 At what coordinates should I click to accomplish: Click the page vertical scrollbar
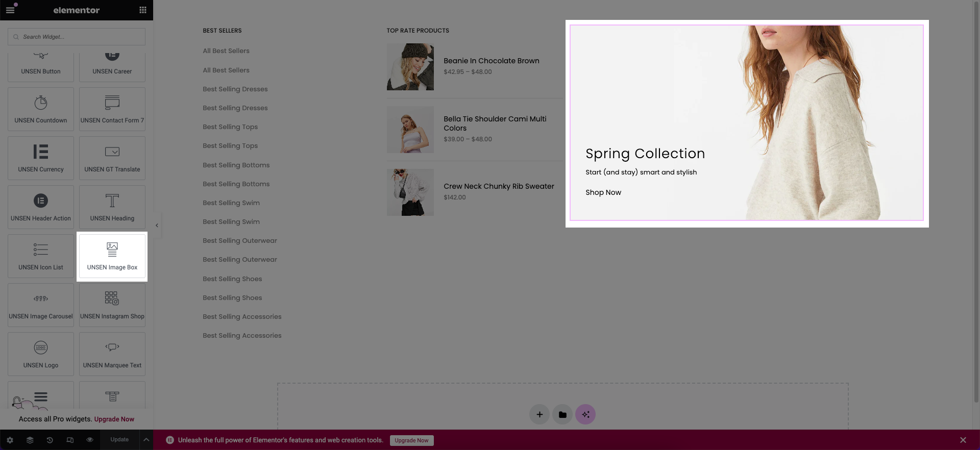(x=976, y=202)
